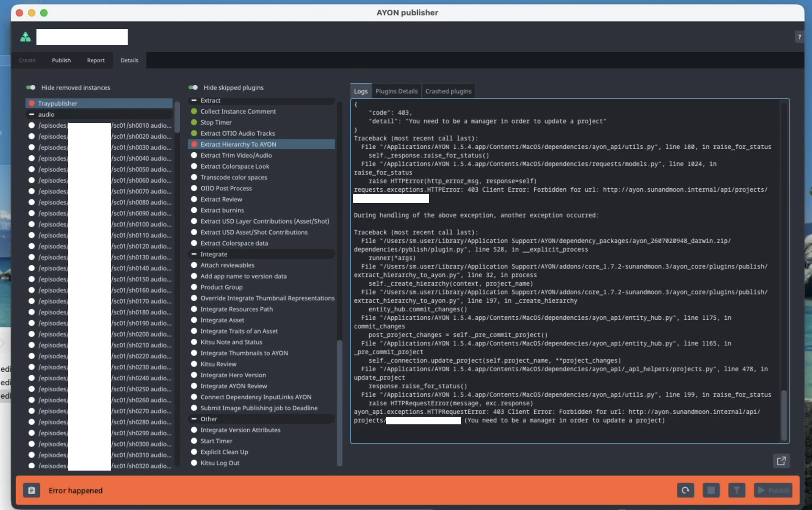The width and height of the screenshot is (812, 510).
Task: Click white status dot for Integrate Asset
Action: [x=194, y=320]
